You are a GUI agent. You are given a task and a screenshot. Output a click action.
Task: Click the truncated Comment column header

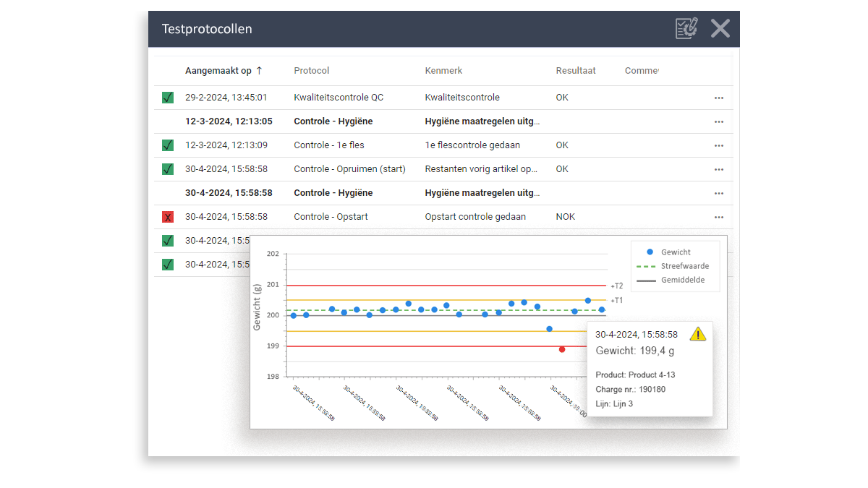(x=642, y=70)
